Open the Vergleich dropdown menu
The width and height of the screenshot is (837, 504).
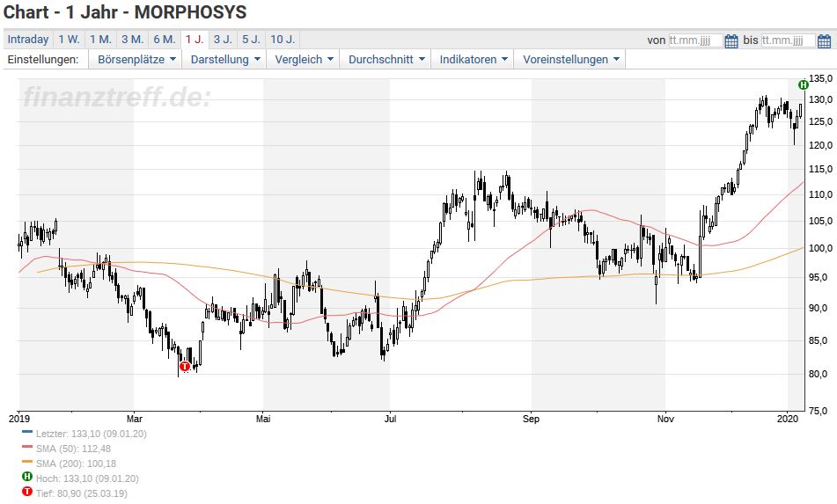click(x=304, y=59)
